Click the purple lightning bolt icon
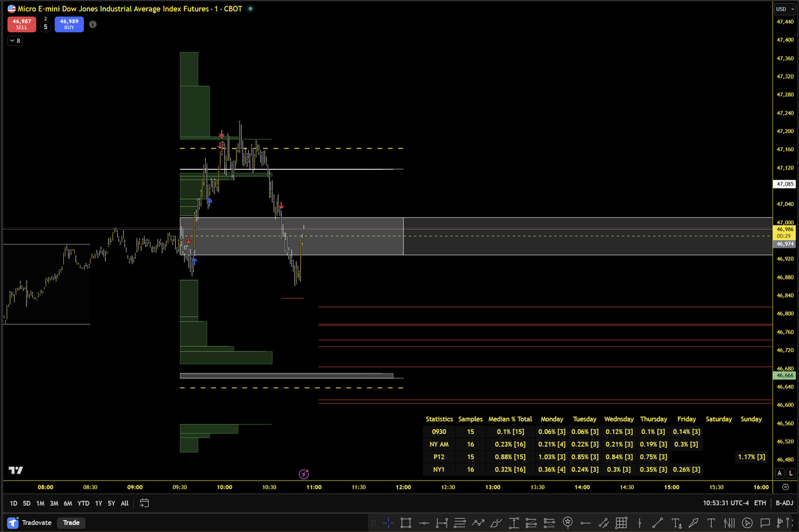 click(x=304, y=474)
